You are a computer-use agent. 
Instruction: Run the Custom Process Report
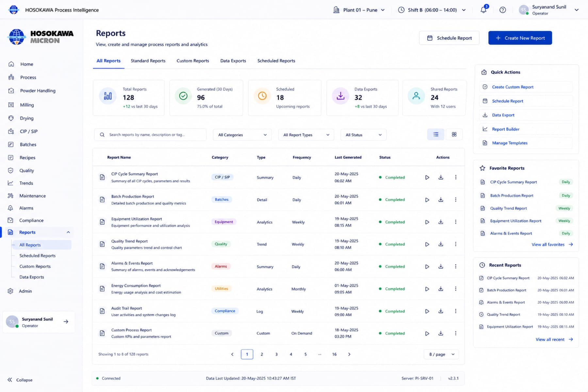point(427,334)
